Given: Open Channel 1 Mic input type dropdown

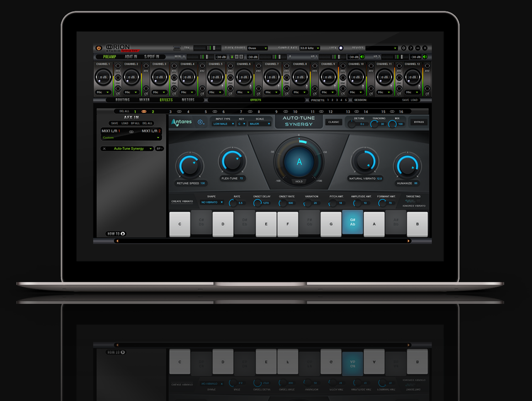Looking at the screenshot, I should coord(103,92).
